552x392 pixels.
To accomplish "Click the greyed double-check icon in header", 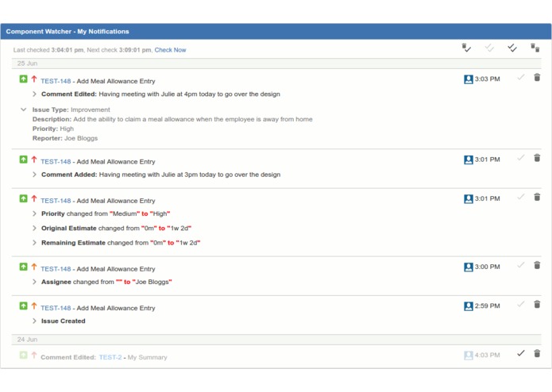I will (x=489, y=48).
